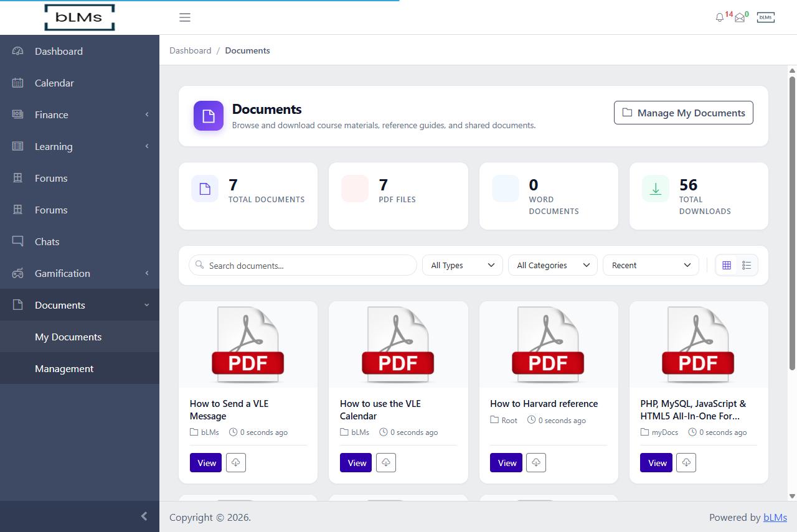Expand the Gamification sidebar menu

80,273
